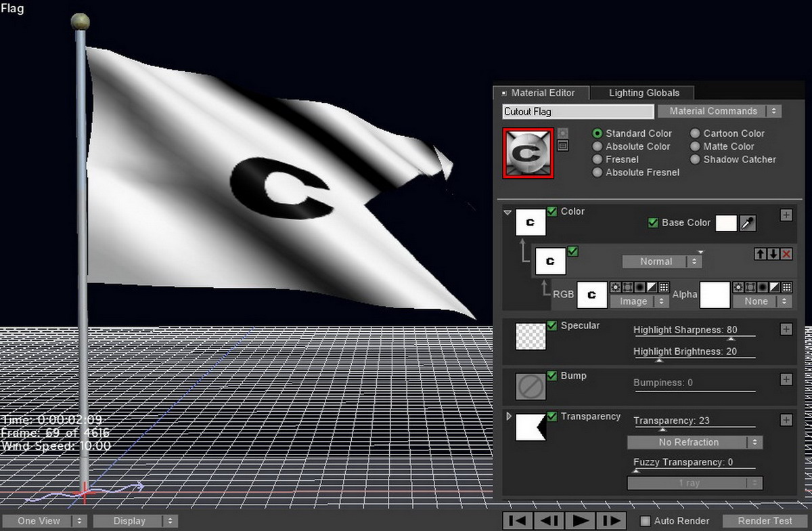Click first sun-shaped icon above Alpha None dropdown

tap(738, 287)
